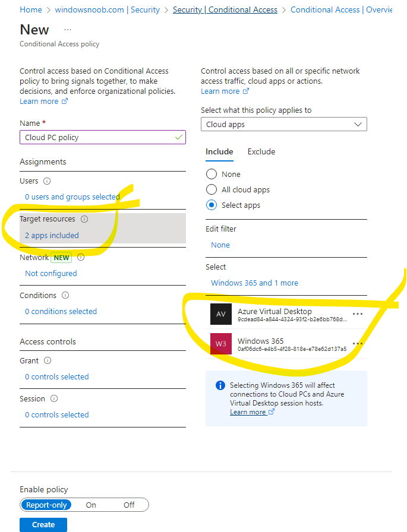Open Session 0 controls selected link
This screenshot has height=532, width=407.
(x=56, y=414)
